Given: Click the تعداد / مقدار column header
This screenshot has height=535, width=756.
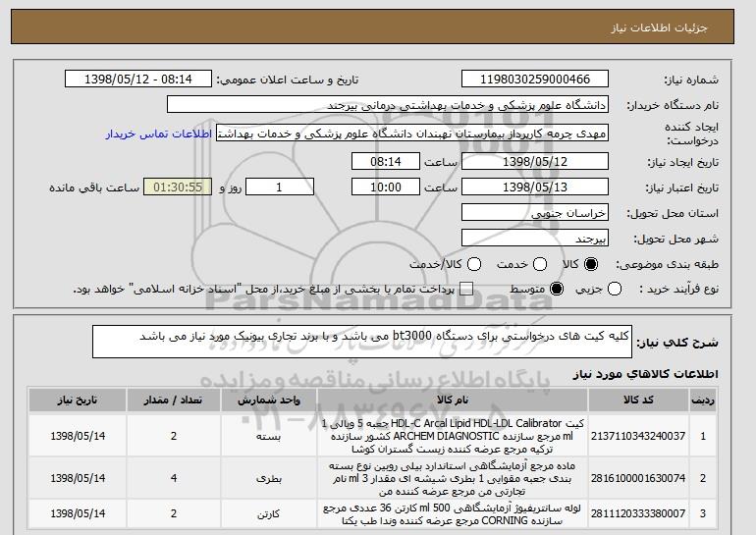Looking at the screenshot, I should tap(174, 401).
